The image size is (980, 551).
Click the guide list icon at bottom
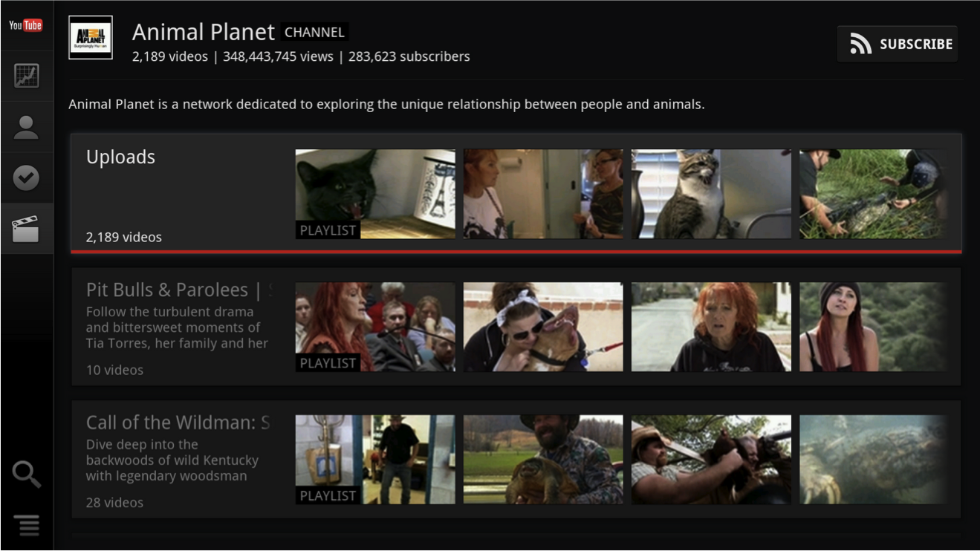26,525
